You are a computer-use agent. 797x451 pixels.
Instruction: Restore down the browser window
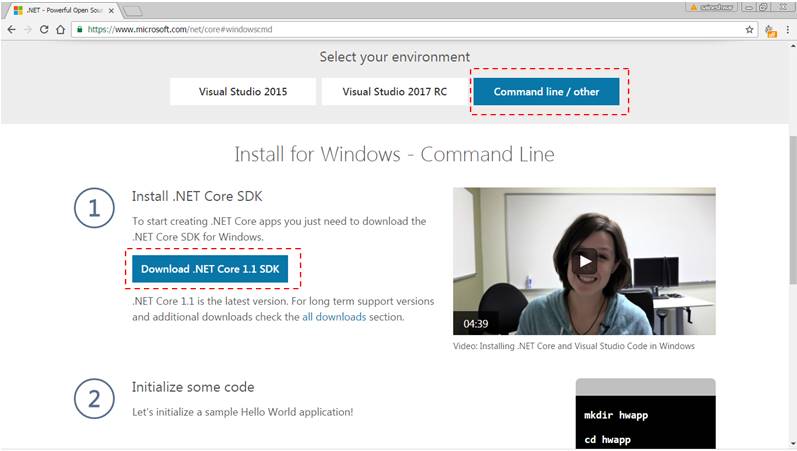763,7
